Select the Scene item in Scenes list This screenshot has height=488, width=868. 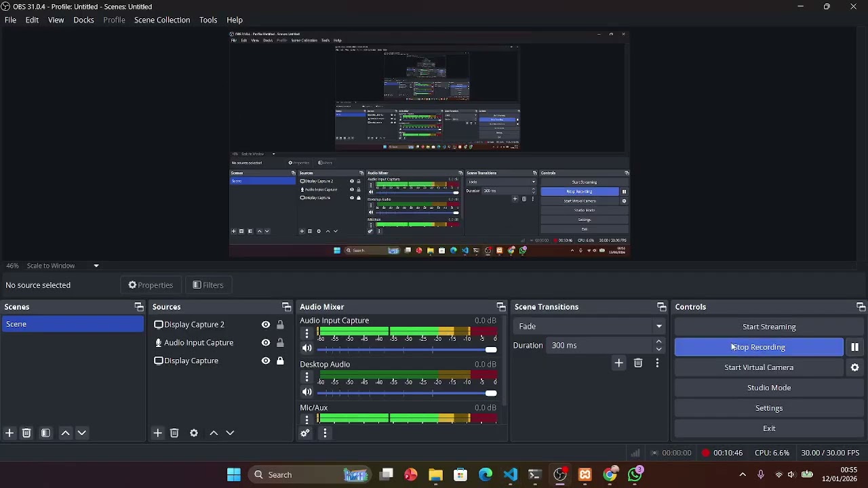point(73,325)
